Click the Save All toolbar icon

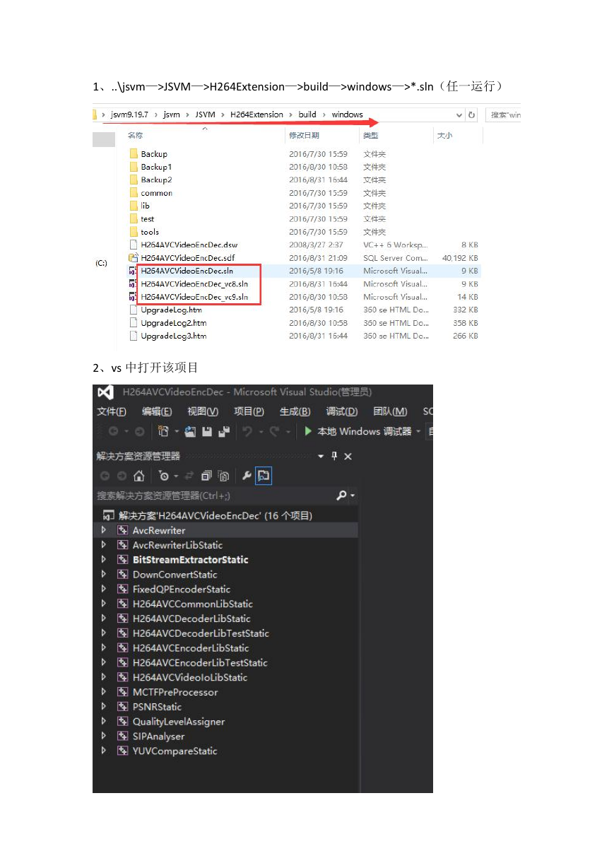[x=224, y=431]
